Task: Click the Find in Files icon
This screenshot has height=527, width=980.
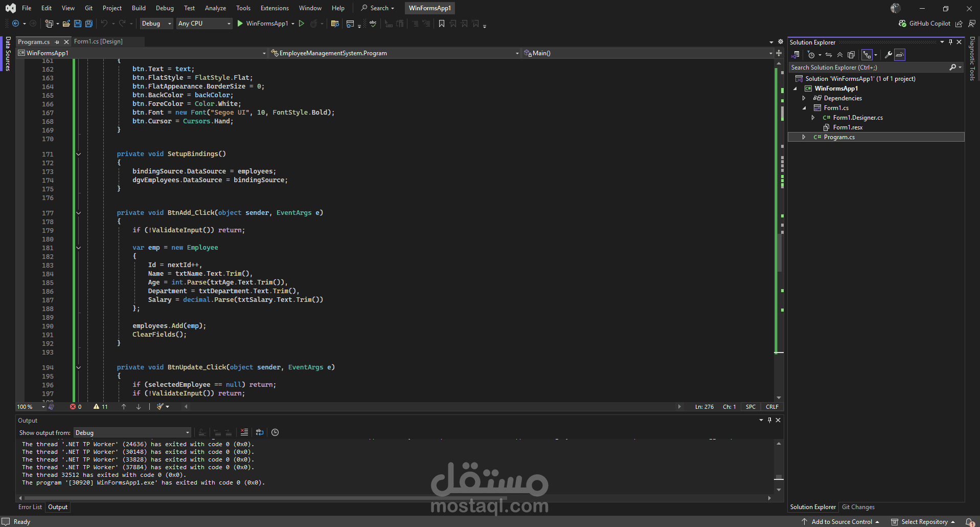Action: click(x=335, y=24)
